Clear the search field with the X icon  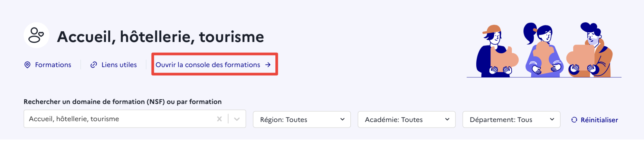click(219, 119)
